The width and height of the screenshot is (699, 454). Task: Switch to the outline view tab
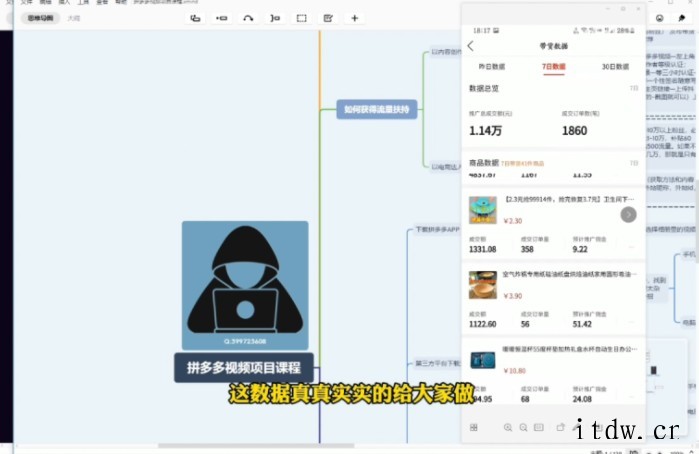pos(74,18)
